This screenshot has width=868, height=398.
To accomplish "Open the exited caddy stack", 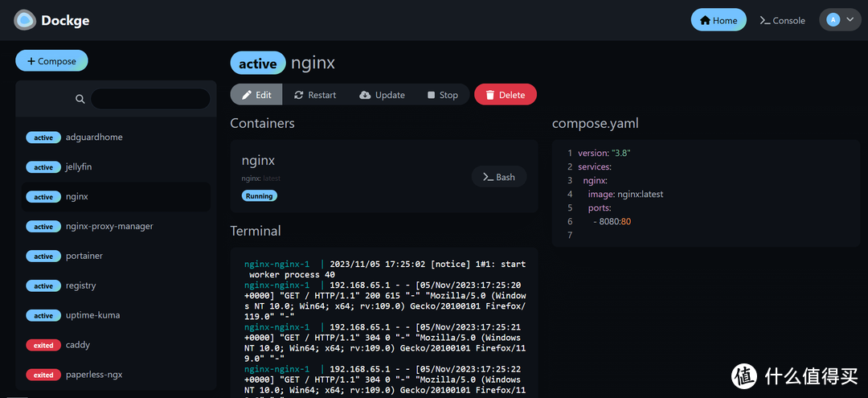I will pyautogui.click(x=78, y=345).
